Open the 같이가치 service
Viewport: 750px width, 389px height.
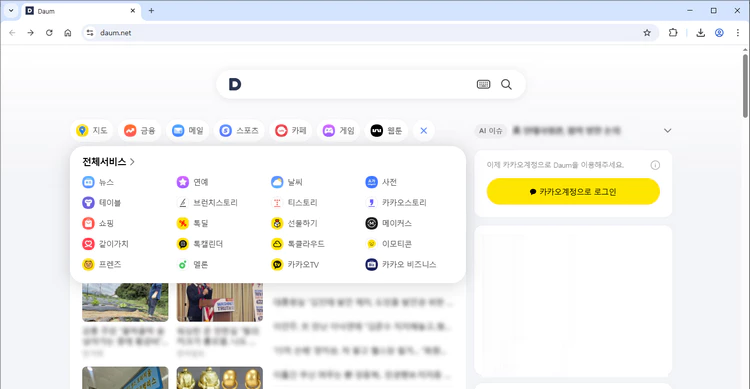(105, 244)
